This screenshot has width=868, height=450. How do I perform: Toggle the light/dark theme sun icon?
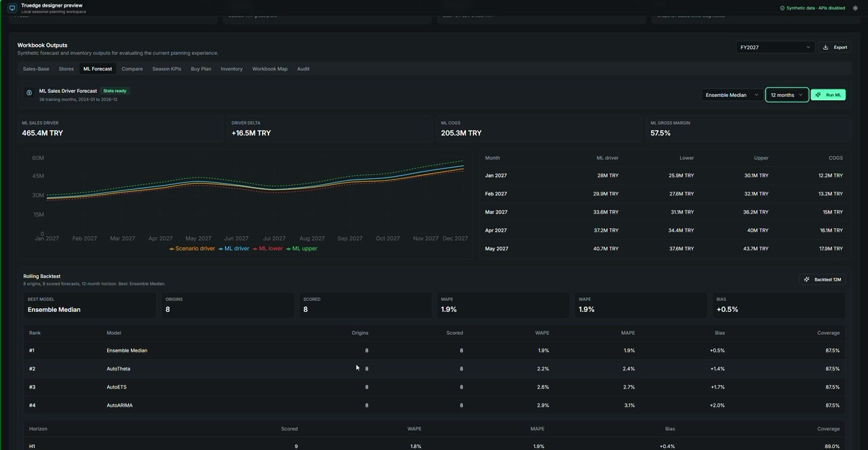pyautogui.click(x=855, y=8)
